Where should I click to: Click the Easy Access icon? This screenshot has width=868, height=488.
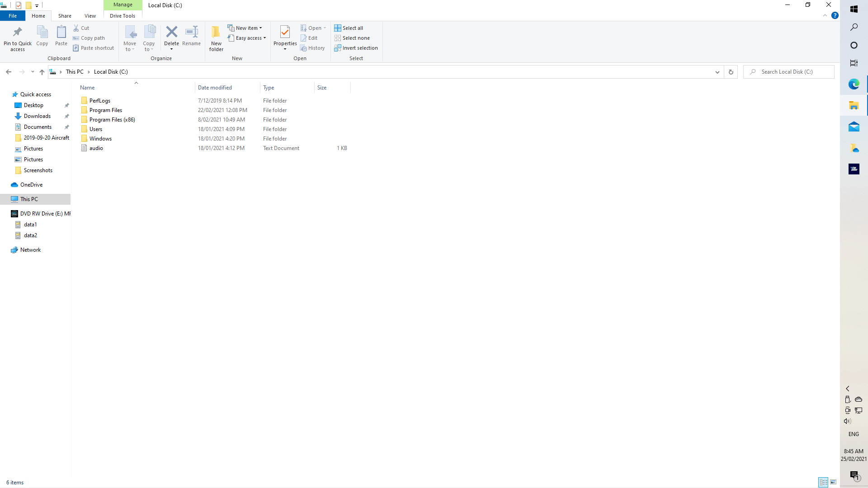click(247, 38)
